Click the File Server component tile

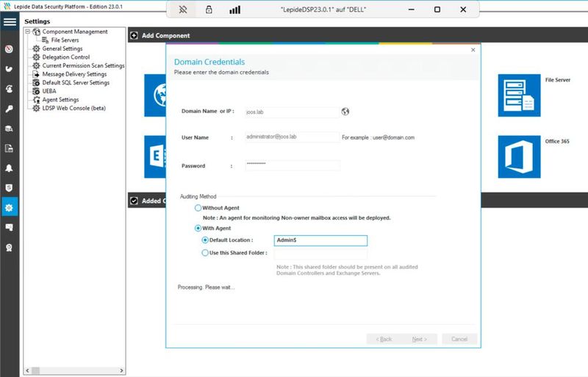click(519, 96)
